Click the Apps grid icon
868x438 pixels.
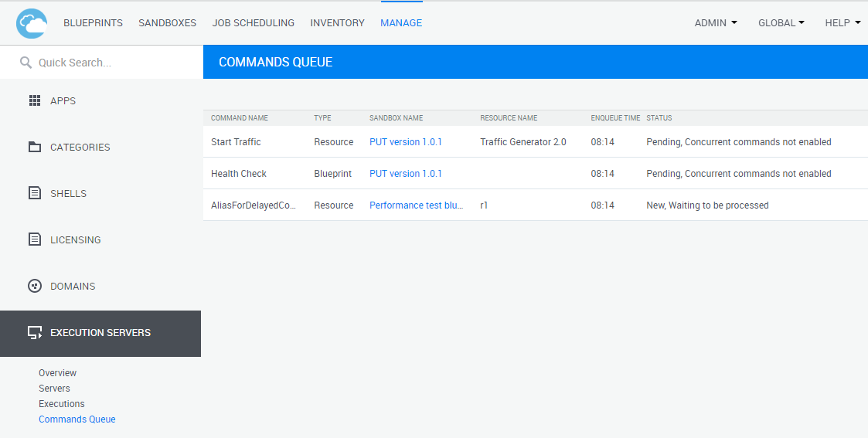click(34, 100)
